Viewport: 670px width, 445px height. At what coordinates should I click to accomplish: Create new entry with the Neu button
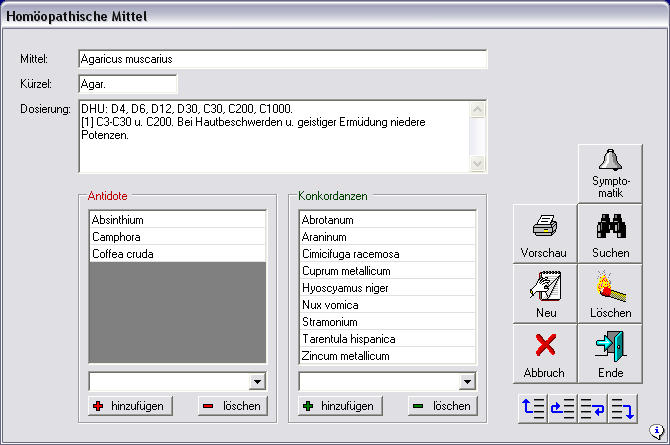tap(544, 294)
